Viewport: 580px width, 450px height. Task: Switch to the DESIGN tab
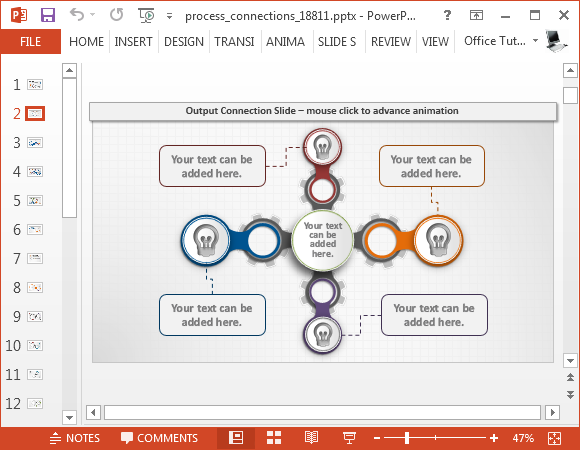[184, 41]
